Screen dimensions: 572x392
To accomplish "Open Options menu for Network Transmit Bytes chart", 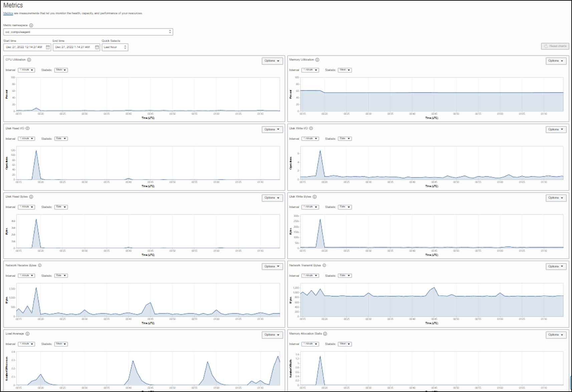I will [556, 266].
